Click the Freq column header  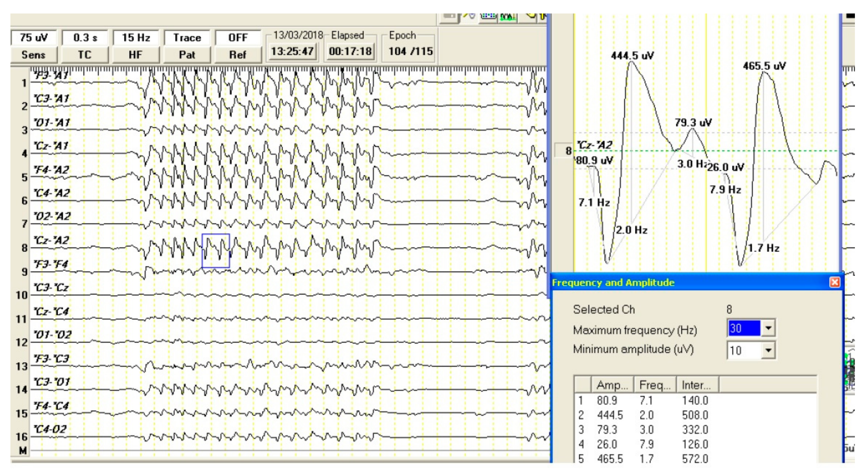point(655,385)
